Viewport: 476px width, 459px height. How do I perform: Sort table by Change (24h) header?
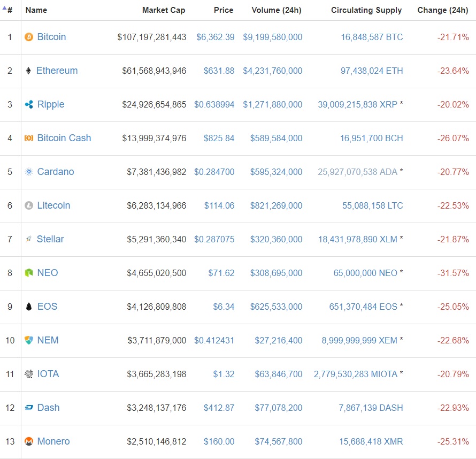[x=443, y=10]
